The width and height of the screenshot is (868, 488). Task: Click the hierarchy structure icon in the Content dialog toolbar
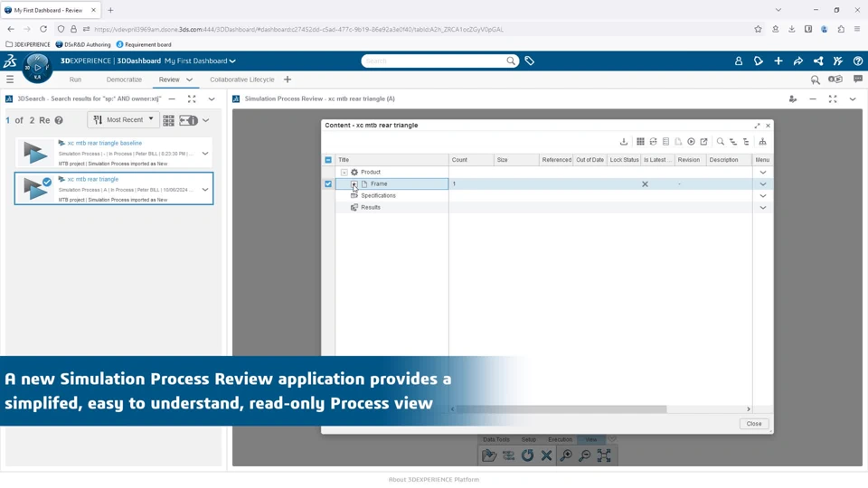[x=762, y=142]
